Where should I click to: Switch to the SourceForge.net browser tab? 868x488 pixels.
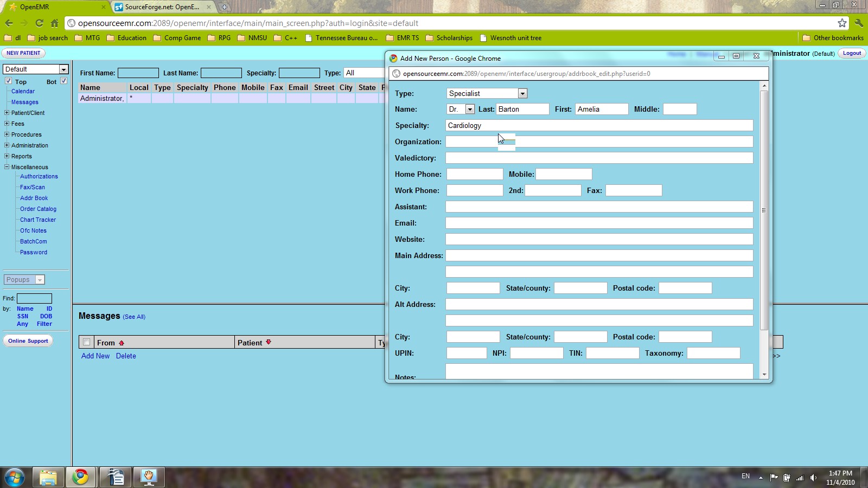(162, 7)
